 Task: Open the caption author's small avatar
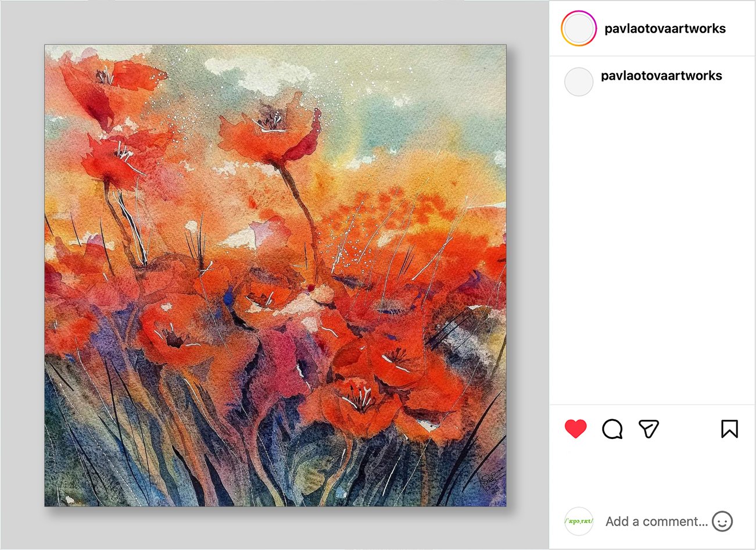(579, 81)
